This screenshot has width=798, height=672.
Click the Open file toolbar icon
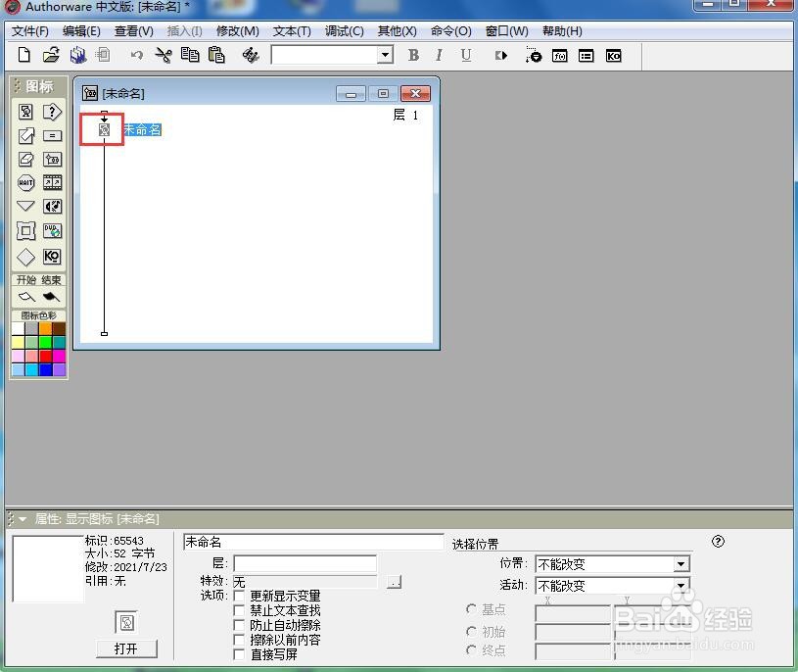[51, 55]
